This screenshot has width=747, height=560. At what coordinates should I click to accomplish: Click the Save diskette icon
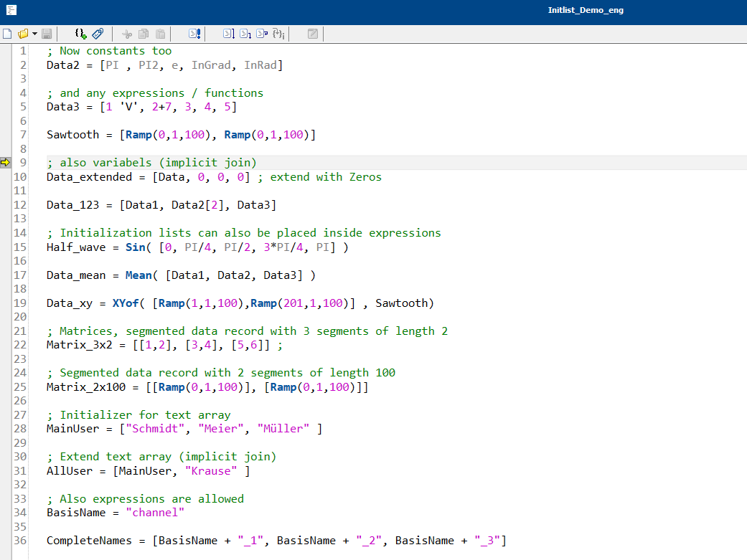[47, 34]
